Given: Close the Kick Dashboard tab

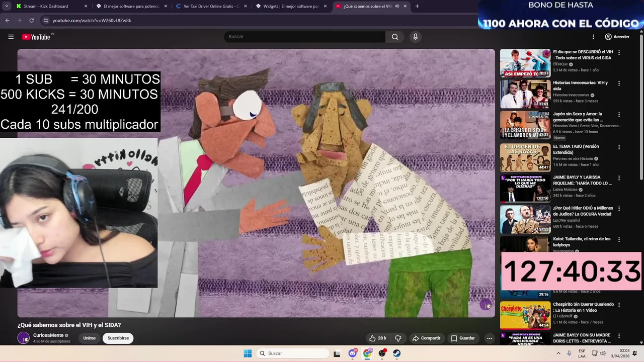Looking at the screenshot, I should click(86, 6).
